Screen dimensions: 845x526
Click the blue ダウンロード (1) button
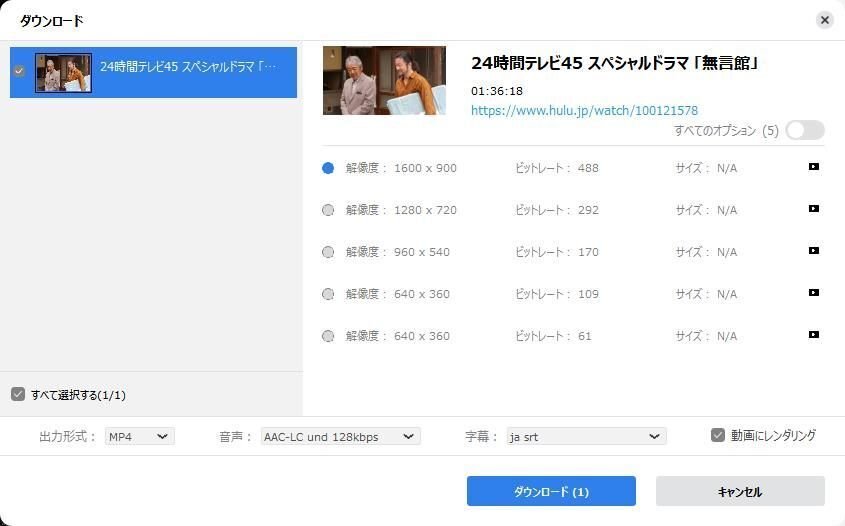point(551,491)
